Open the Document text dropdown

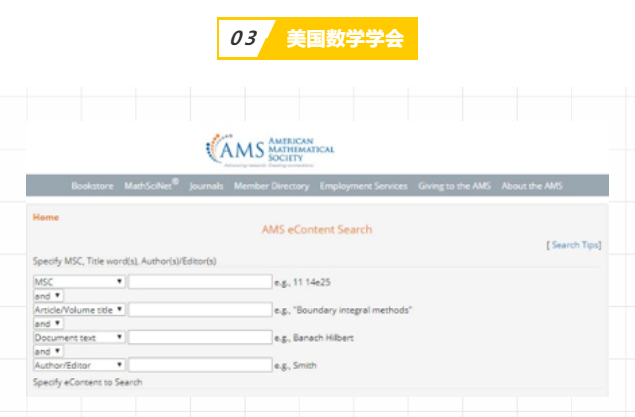79,338
